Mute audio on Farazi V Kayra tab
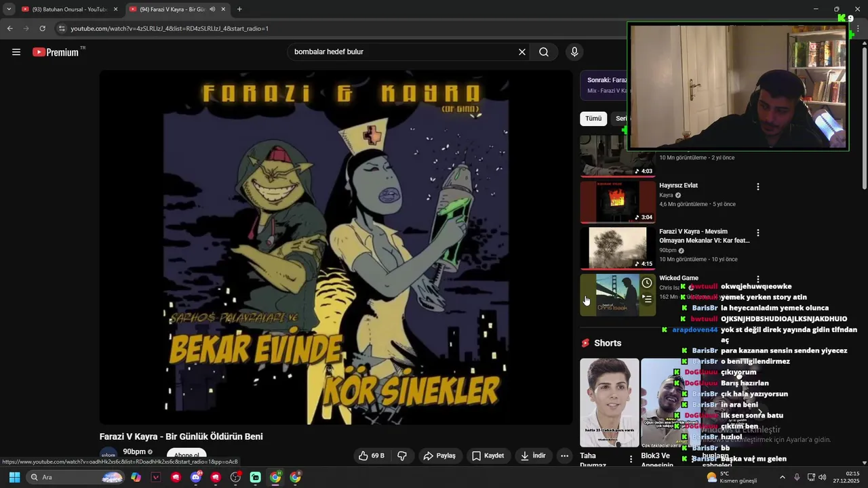This screenshot has width=868, height=488. pos(212,9)
